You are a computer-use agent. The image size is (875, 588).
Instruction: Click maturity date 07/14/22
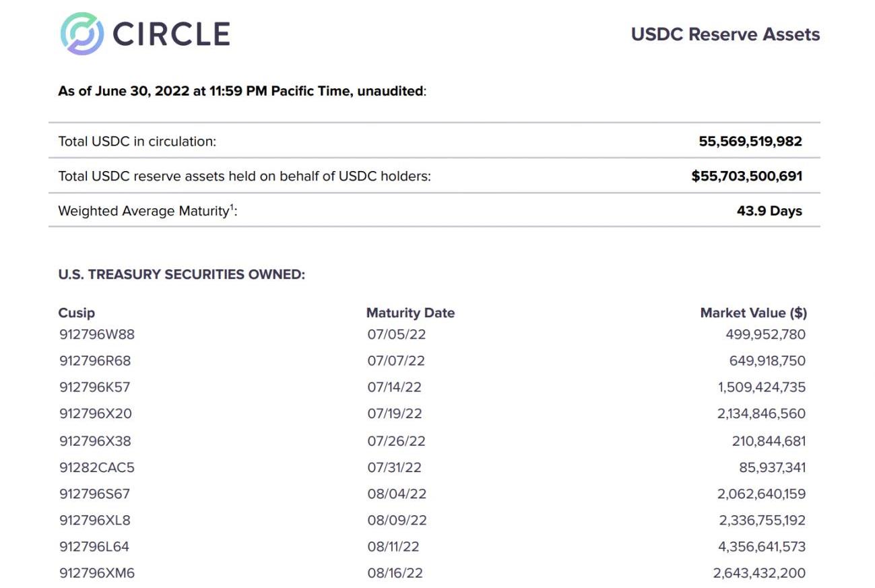click(396, 387)
